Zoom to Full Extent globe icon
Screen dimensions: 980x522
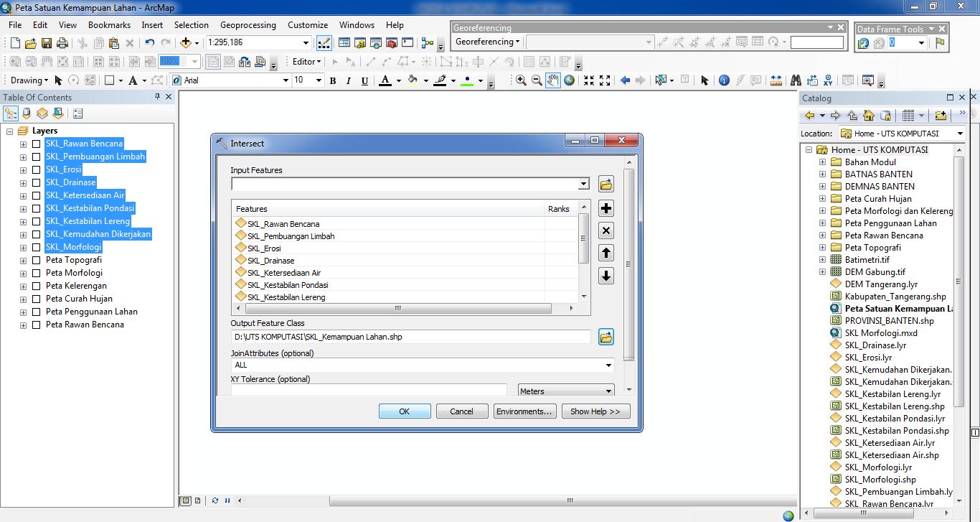click(x=569, y=80)
